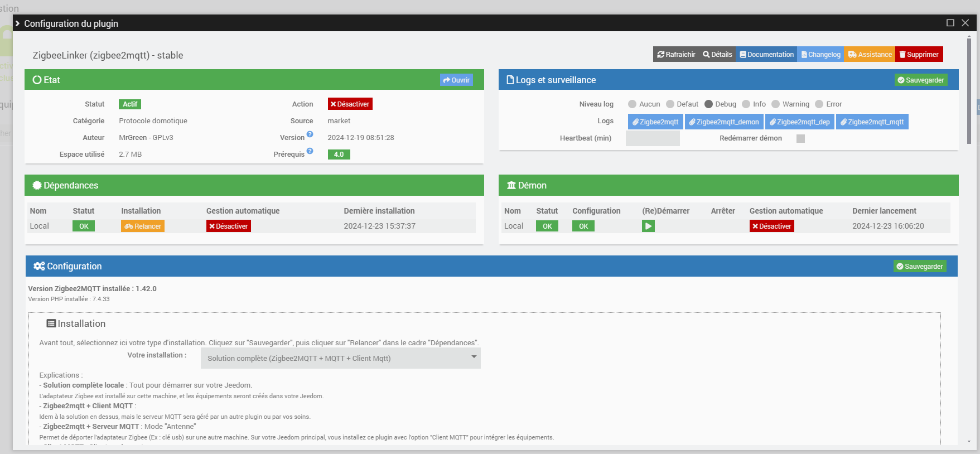The height and width of the screenshot is (454, 980).
Task: Click the 4.0 Prérequis badge
Action: (x=339, y=154)
